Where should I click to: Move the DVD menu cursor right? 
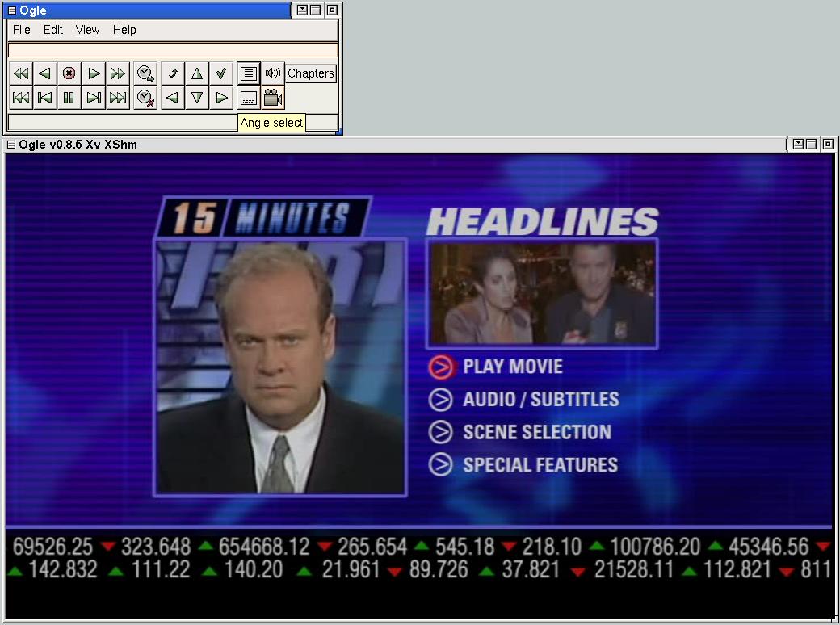(x=221, y=98)
